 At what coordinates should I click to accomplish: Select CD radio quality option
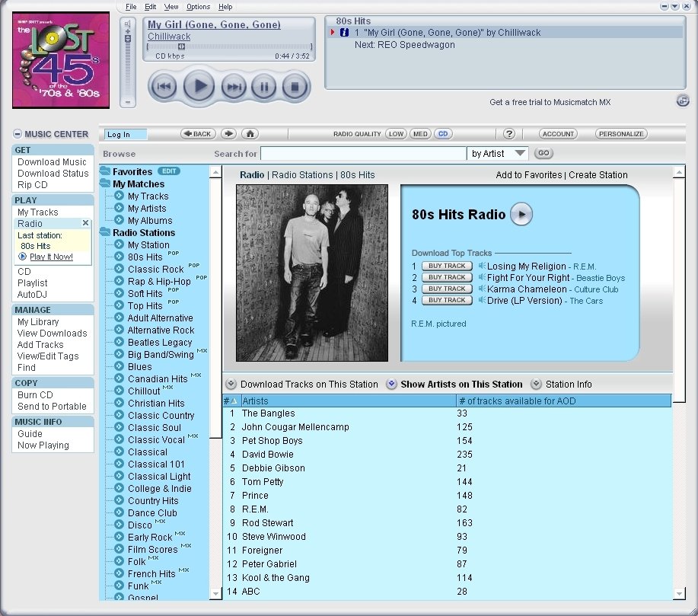click(x=443, y=134)
